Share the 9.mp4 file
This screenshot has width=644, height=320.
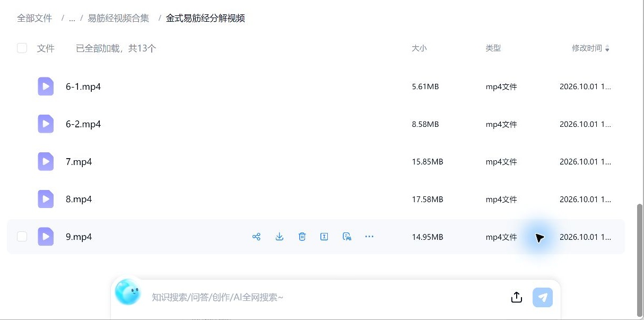click(256, 237)
